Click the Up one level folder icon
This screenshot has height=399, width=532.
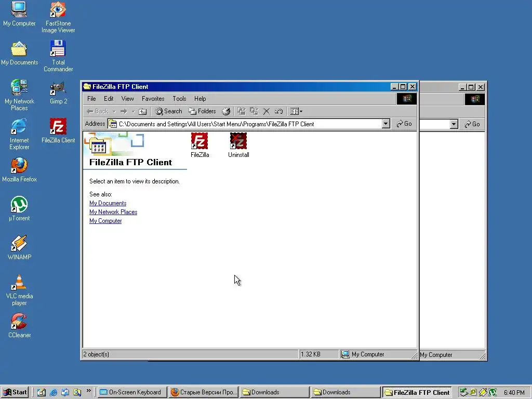pos(142,111)
